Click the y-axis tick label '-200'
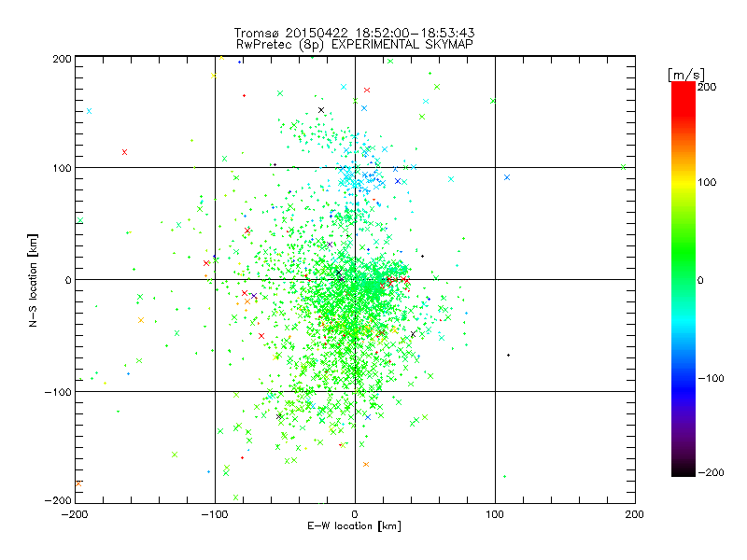Viewport: 747px width, 560px height. [58, 500]
